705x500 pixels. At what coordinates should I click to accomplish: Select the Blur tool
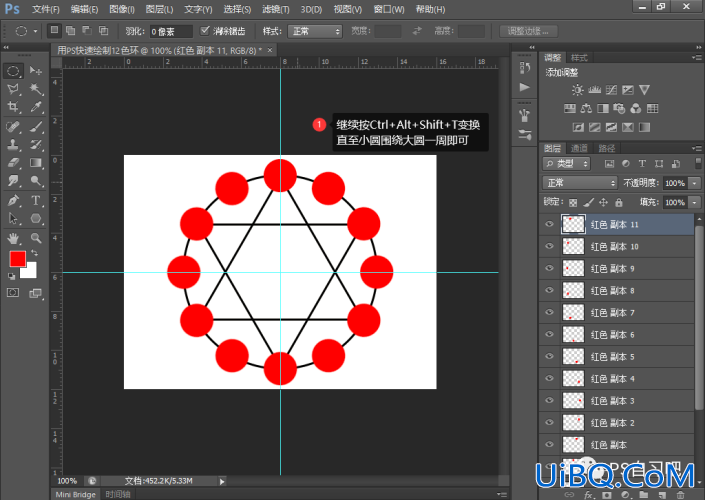pos(13,181)
